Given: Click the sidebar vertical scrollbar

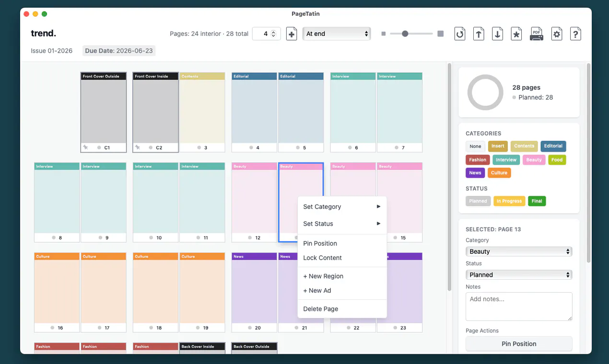Looking at the screenshot, I should [589, 163].
